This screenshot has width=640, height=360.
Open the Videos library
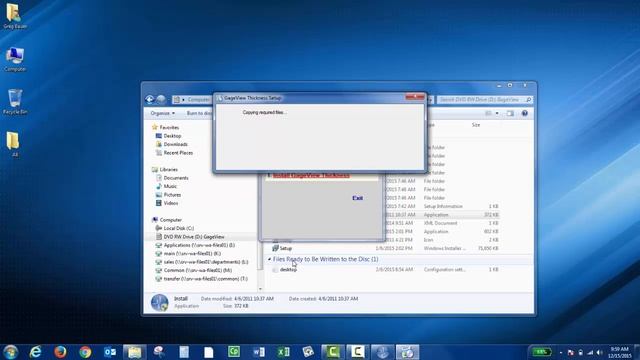(171, 203)
